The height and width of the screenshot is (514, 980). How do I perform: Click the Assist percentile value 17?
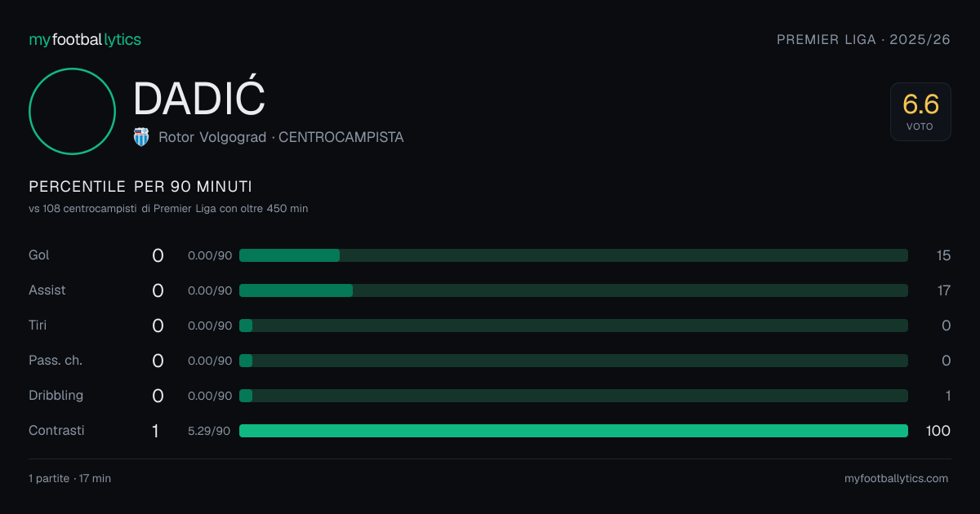[944, 290]
